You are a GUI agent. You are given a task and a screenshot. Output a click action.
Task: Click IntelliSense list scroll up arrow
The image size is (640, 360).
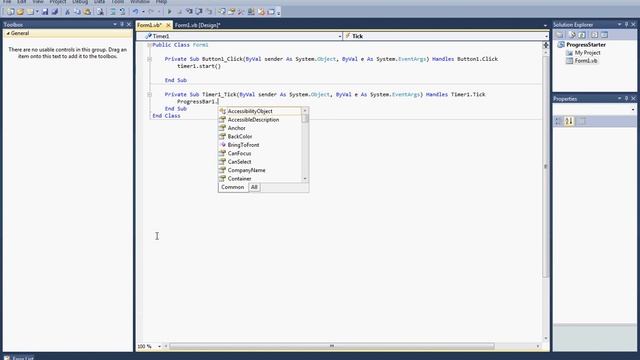305,111
